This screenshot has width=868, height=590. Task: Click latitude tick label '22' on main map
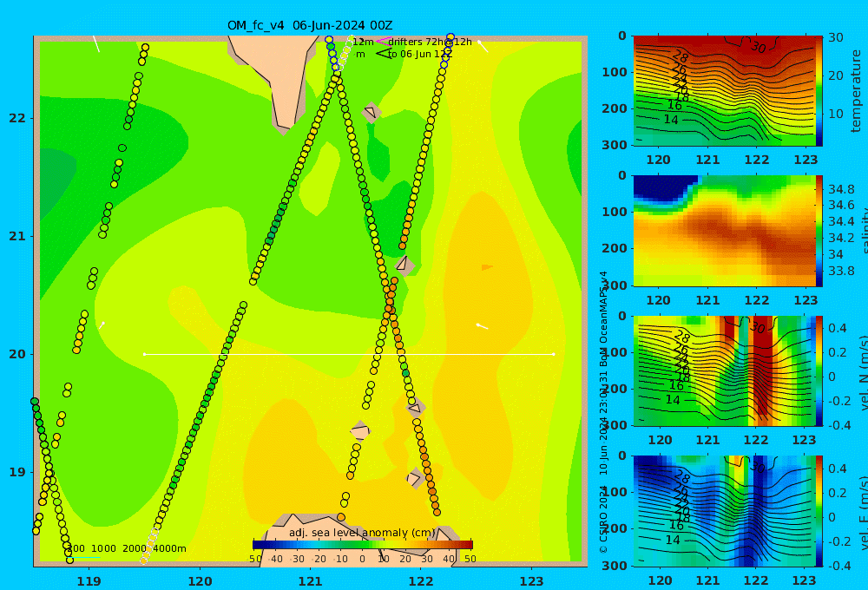(x=17, y=119)
